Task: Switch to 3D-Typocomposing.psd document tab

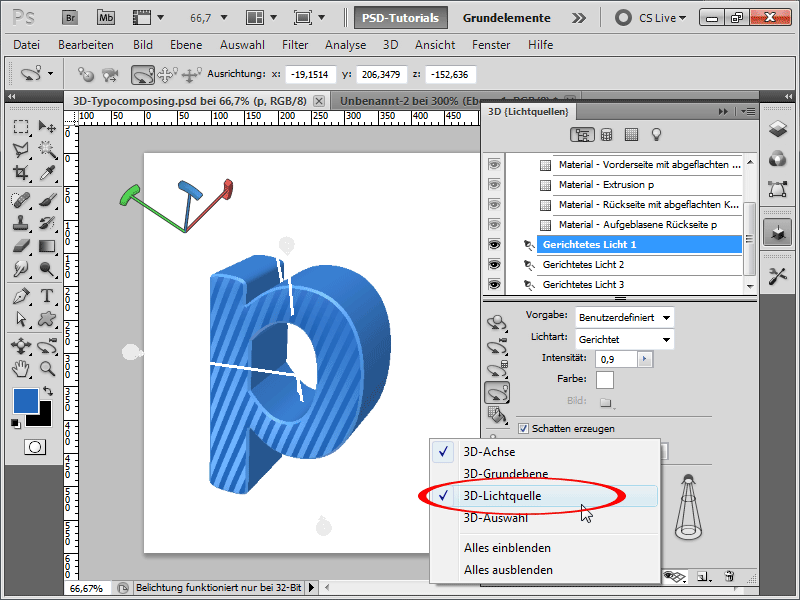Action: [x=190, y=101]
